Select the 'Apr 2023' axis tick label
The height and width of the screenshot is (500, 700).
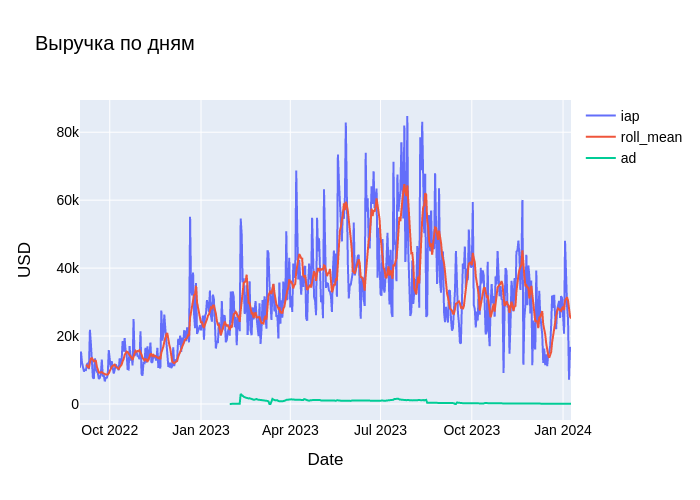[290, 430]
